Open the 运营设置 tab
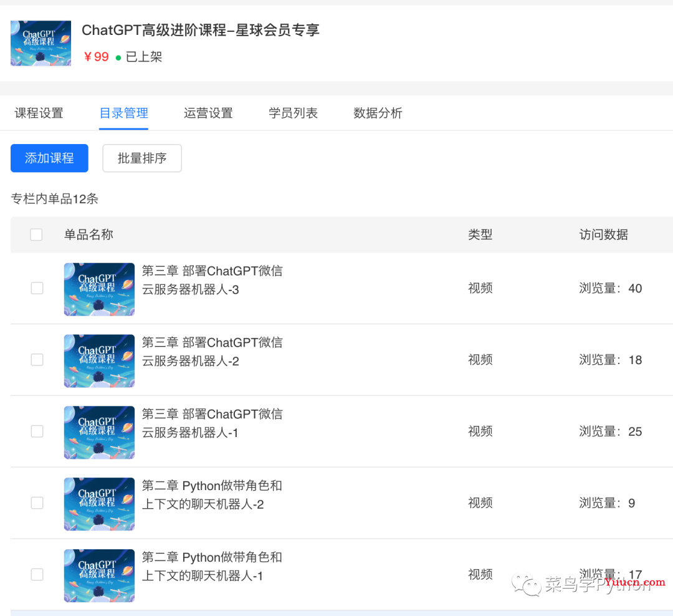The height and width of the screenshot is (616, 673). click(208, 113)
